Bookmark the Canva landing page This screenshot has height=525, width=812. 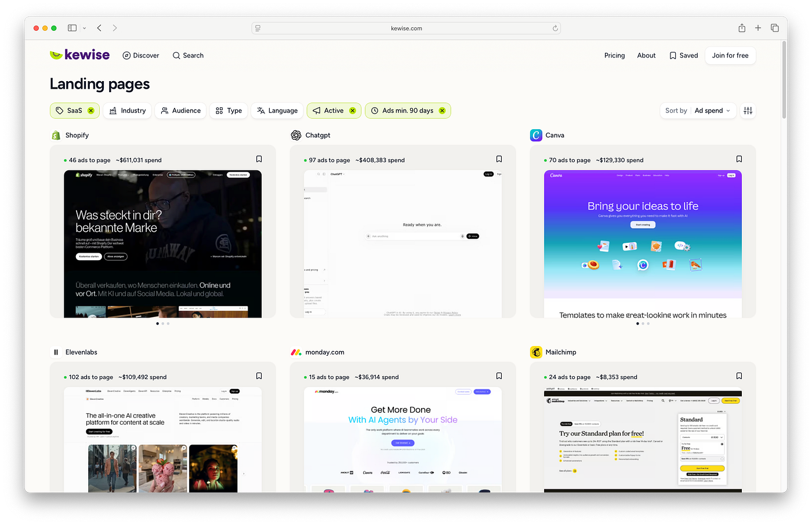[x=739, y=159]
